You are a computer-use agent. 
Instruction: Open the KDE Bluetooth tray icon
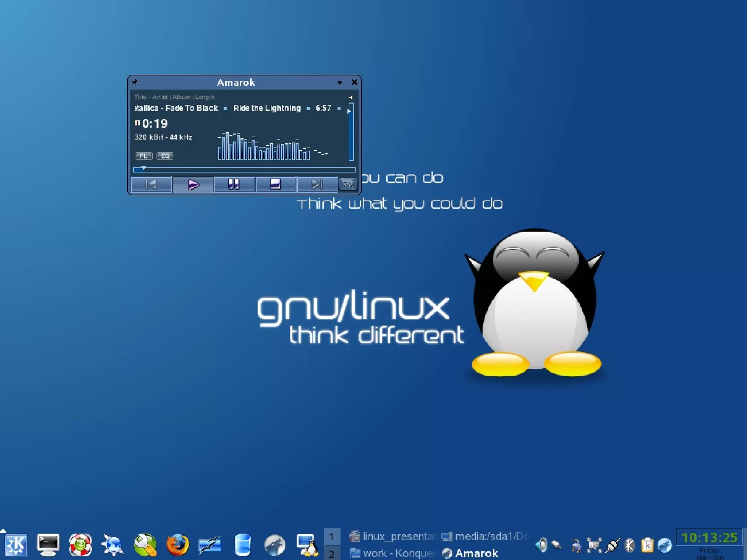coord(630,545)
